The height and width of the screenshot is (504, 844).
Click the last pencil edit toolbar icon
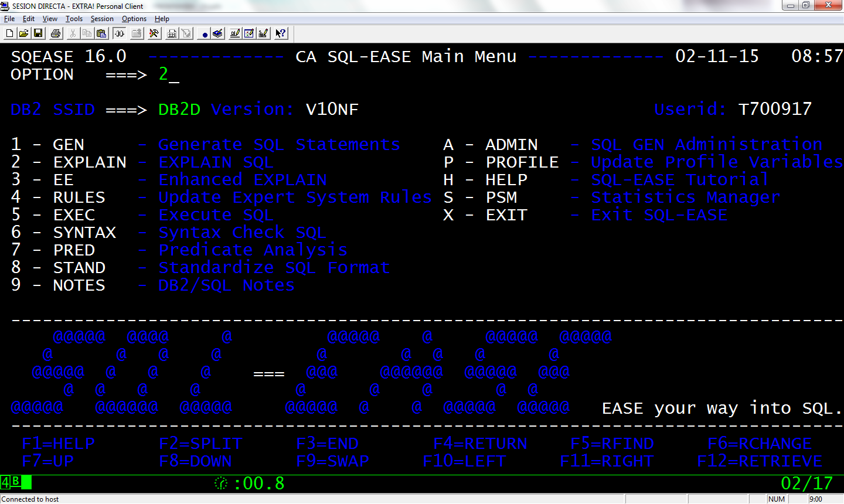click(263, 33)
